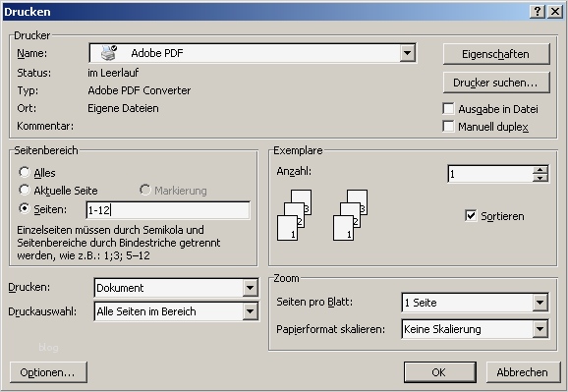Open the Optionen... button

click(48, 372)
